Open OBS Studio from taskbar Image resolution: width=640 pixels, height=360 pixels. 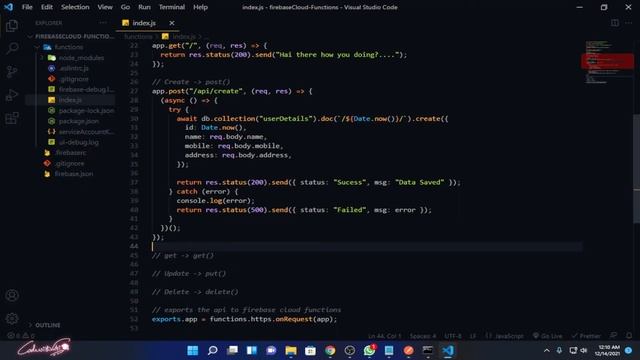[x=350, y=350]
